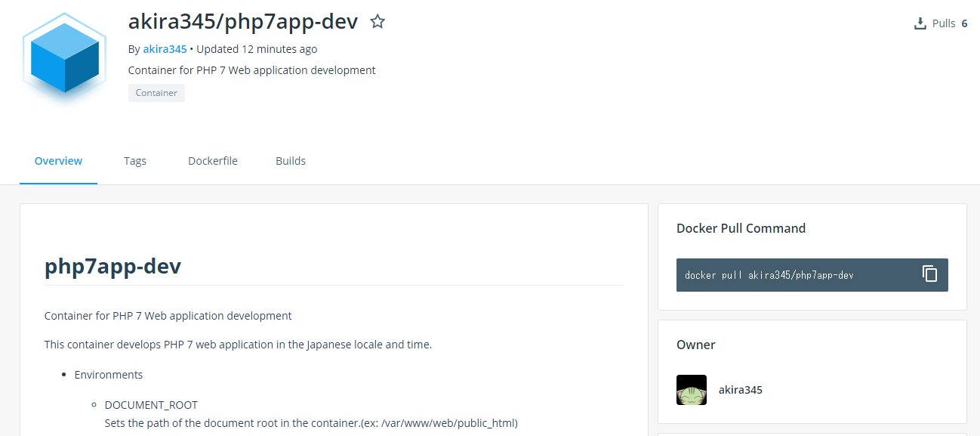Open the Dockerfile tab

tap(213, 161)
